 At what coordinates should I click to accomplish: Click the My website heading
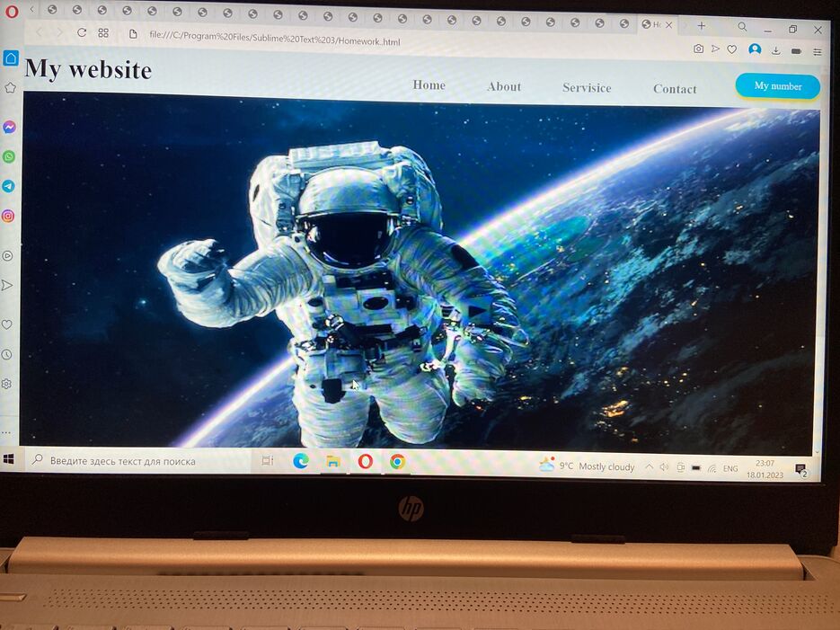point(88,69)
